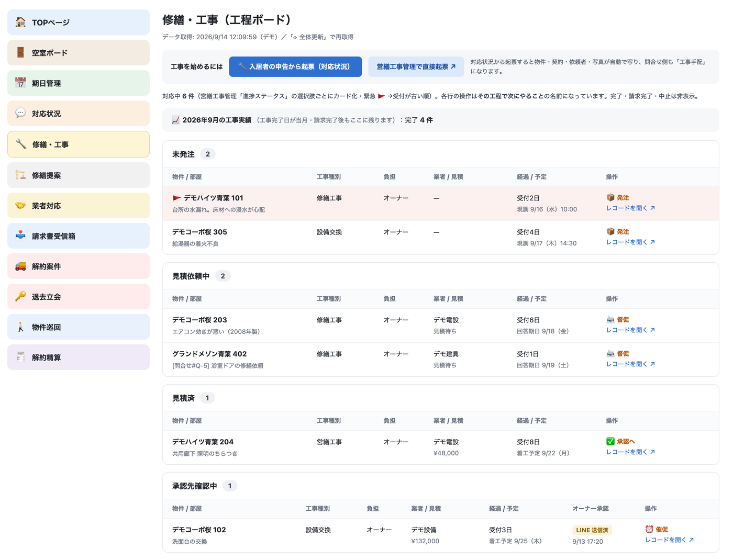Viewport: 733px width, 560px height.
Task: Click the handshake icon beside 業者対応
Action: coord(20,205)
